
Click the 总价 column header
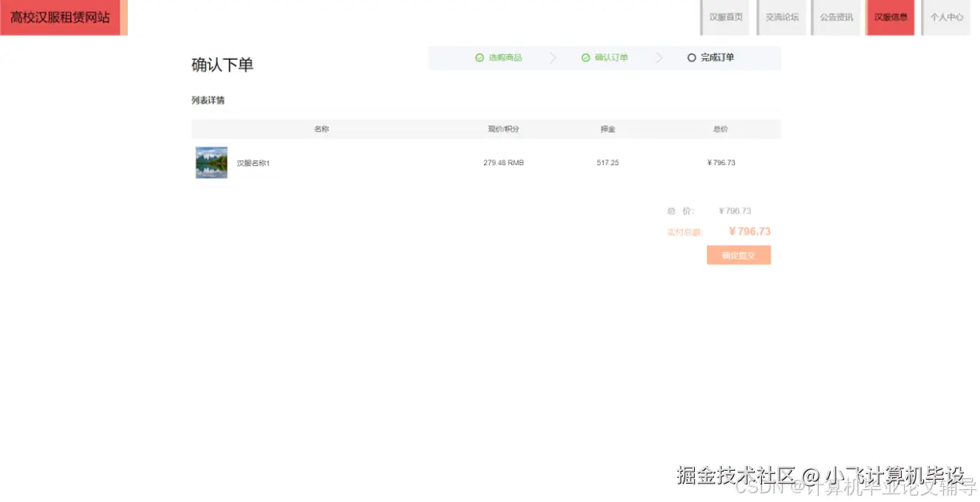(x=720, y=129)
